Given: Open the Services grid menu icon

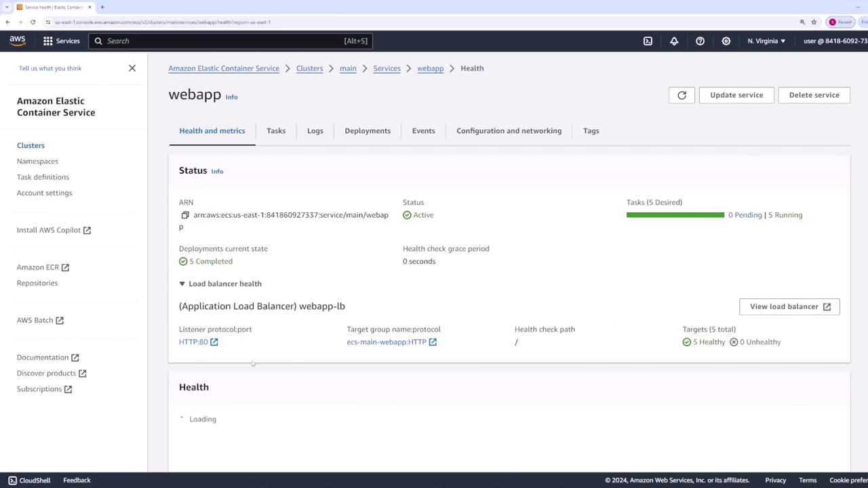Looking at the screenshot, I should tap(48, 41).
